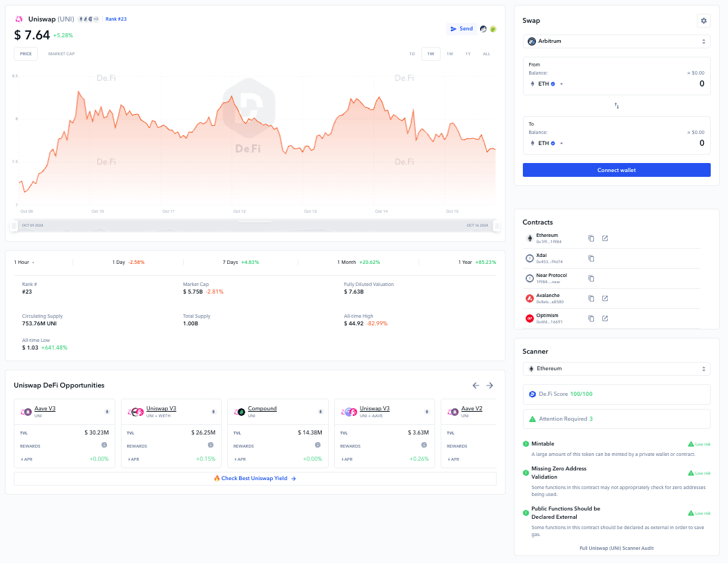The image size is (728, 563).
Task: Click the CoinMarketCap icon beside Send
Action: coord(483,29)
